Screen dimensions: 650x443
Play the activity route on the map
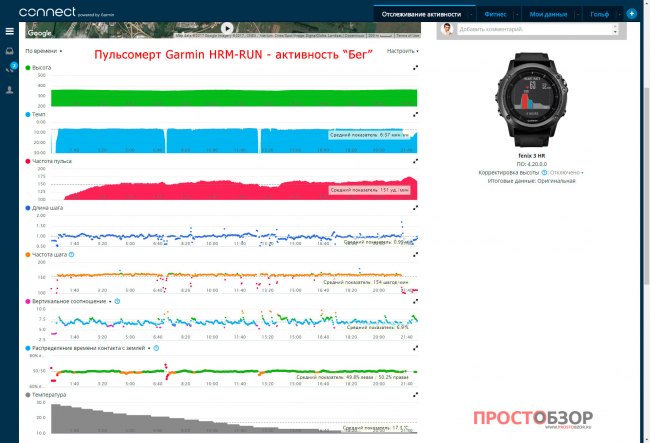click(227, 28)
